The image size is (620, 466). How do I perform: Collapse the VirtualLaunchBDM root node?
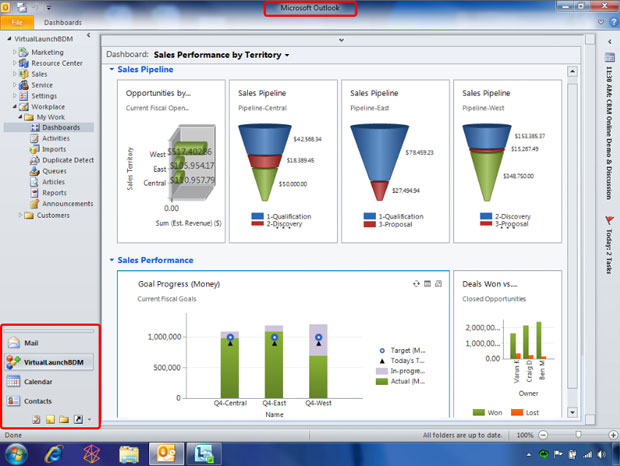tap(9, 39)
